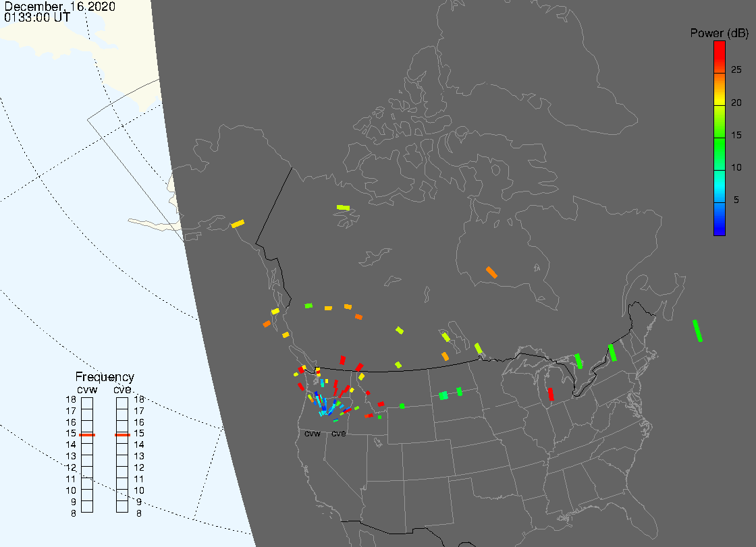Click the time stamp "0133:00 UT"

[37, 18]
